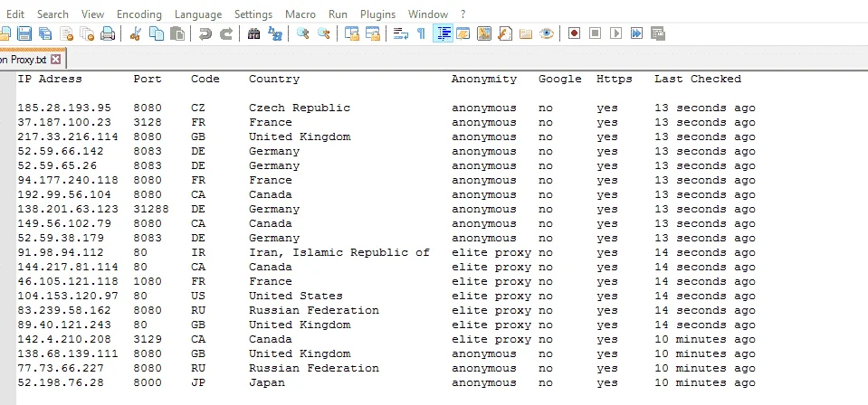Screen dimensions: 868x405
Task: Open the ? help menu
Action: click(463, 14)
